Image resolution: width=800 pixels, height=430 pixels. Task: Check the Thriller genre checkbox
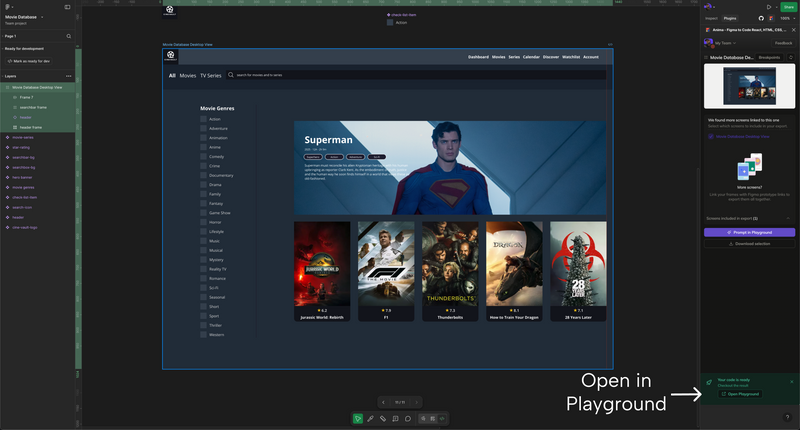point(204,325)
